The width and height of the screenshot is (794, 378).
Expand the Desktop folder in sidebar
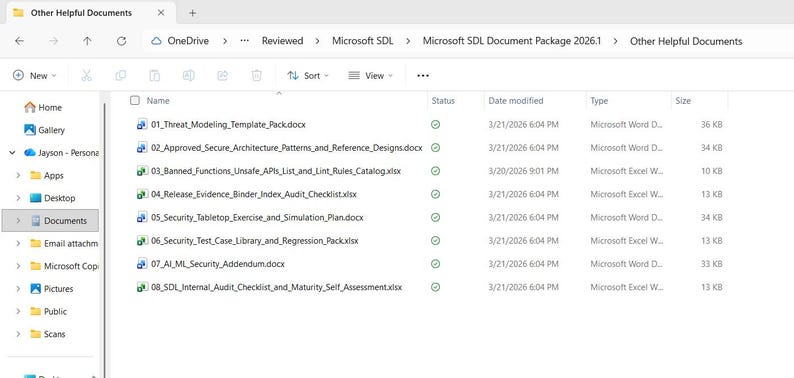point(18,198)
